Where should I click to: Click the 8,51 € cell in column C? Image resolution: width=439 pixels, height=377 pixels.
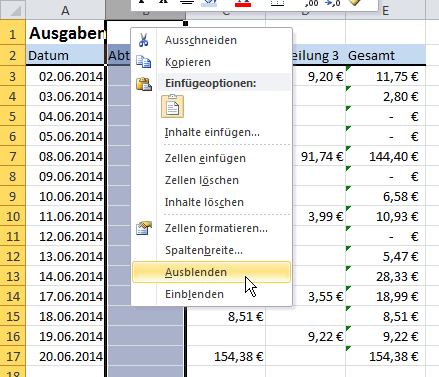pos(226,316)
